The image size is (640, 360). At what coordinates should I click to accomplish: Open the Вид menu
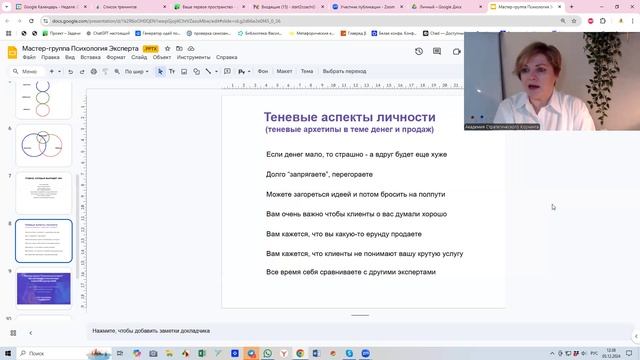click(x=70, y=58)
